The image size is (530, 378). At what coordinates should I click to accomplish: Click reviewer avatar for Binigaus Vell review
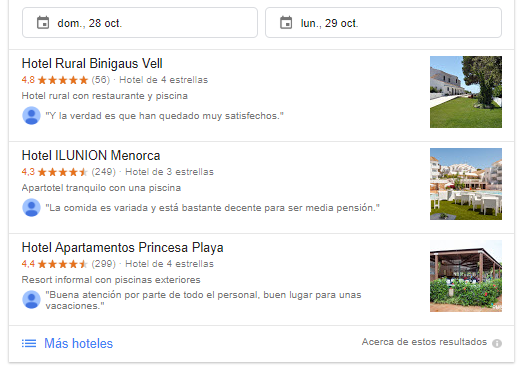tap(31, 116)
